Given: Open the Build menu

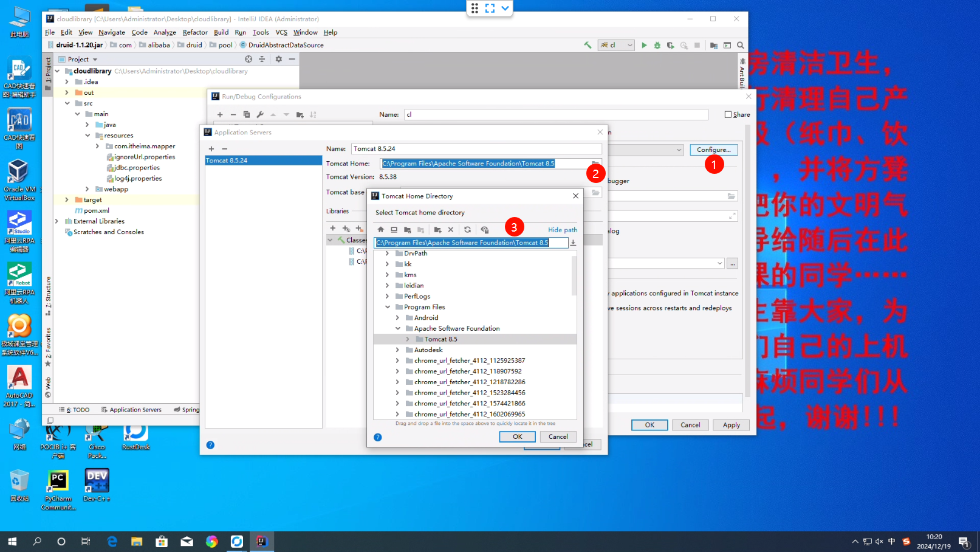Looking at the screenshot, I should (221, 32).
